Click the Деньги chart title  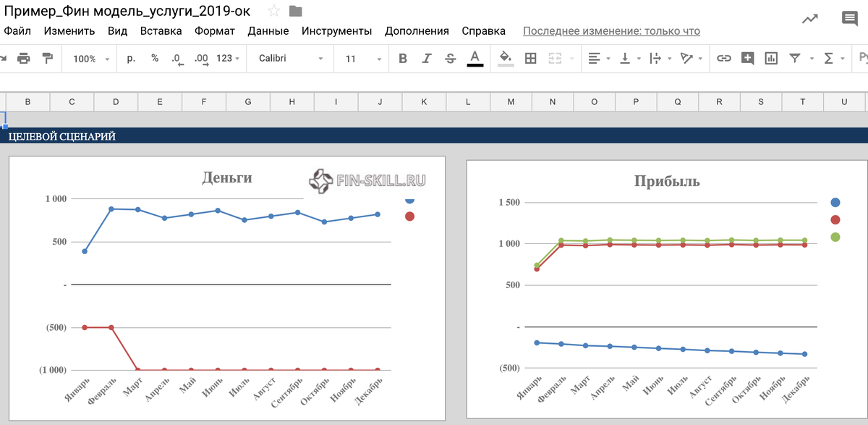point(227,177)
